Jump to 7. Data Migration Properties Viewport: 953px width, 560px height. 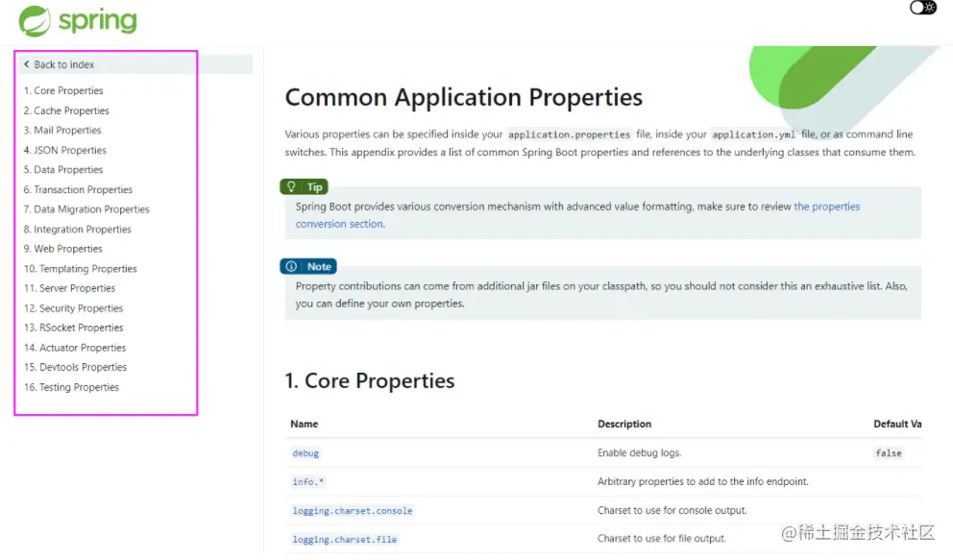coord(86,209)
